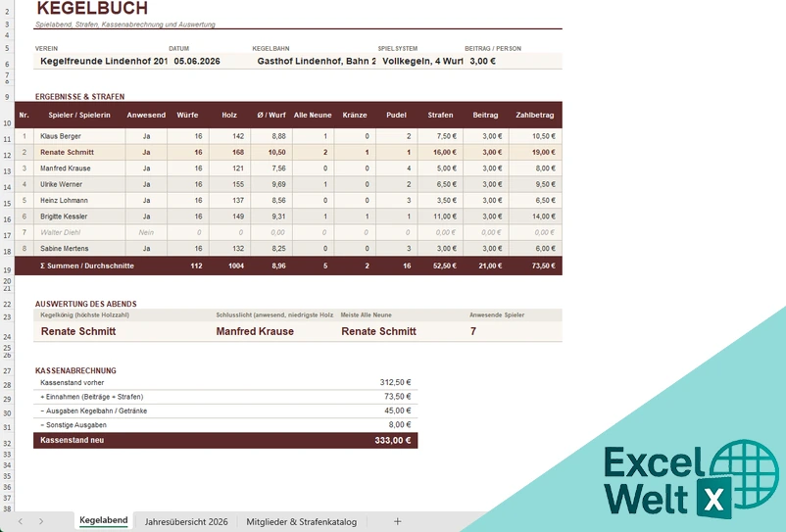
Task: Click the previous sheet navigation arrow
Action: [20, 521]
